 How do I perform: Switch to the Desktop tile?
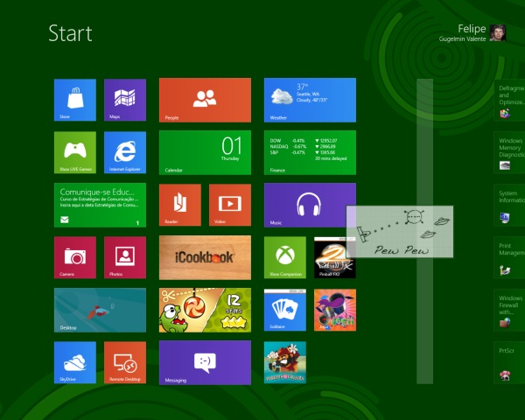tap(100, 310)
